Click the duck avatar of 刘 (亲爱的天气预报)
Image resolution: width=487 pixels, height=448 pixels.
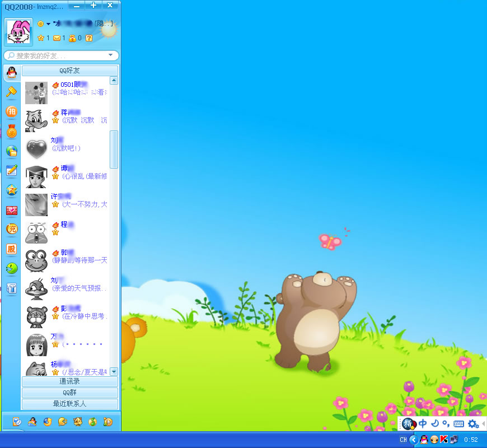[x=36, y=288]
